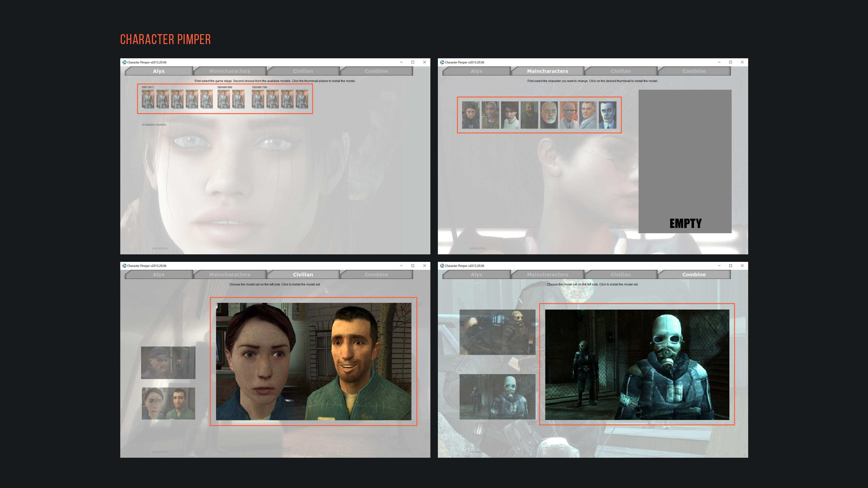The width and height of the screenshot is (868, 488).
Task: Pick the small combine thumbnail with tan gas mask
Action: (x=497, y=332)
